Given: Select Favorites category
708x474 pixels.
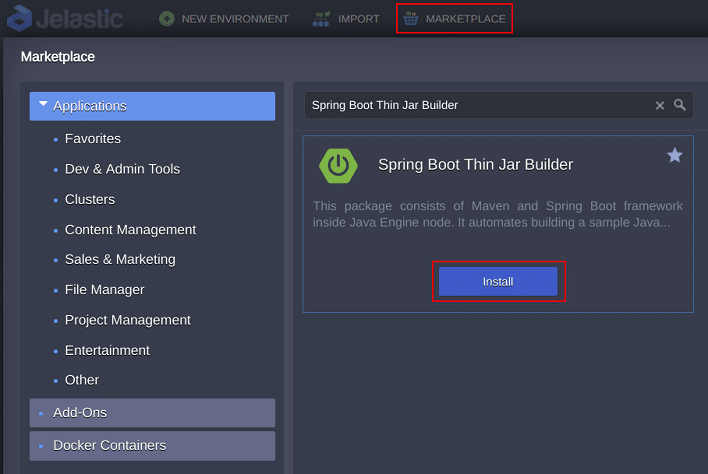Looking at the screenshot, I should pyautogui.click(x=93, y=139).
